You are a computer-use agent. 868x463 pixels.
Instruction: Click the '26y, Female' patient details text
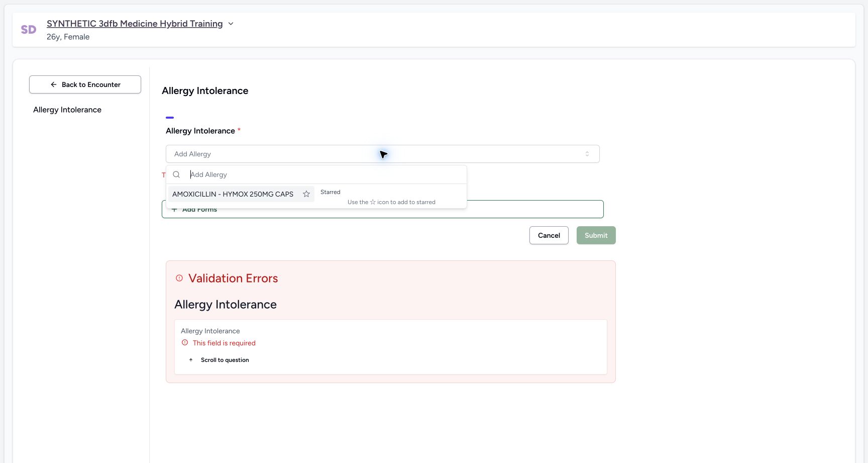click(x=68, y=37)
